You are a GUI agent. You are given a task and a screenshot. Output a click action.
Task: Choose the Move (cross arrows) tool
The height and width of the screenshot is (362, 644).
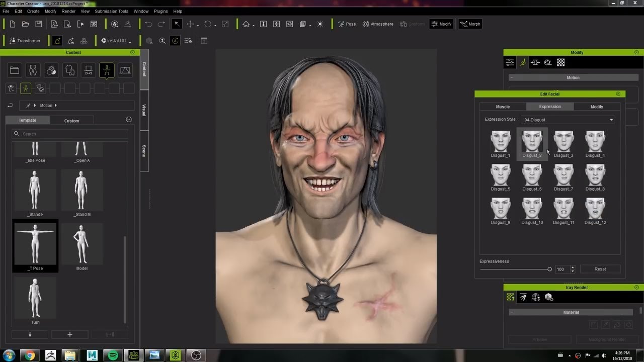pos(191,24)
